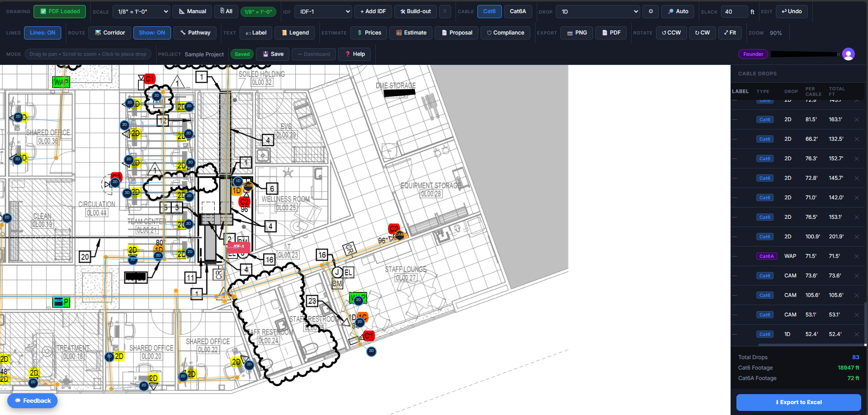Open the Prices editor
This screenshot has height=415, width=868.
[x=369, y=33]
